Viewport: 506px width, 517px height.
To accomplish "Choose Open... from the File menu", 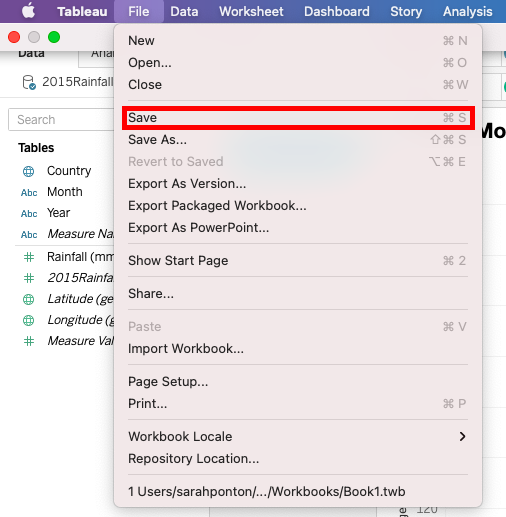I will (x=298, y=63).
